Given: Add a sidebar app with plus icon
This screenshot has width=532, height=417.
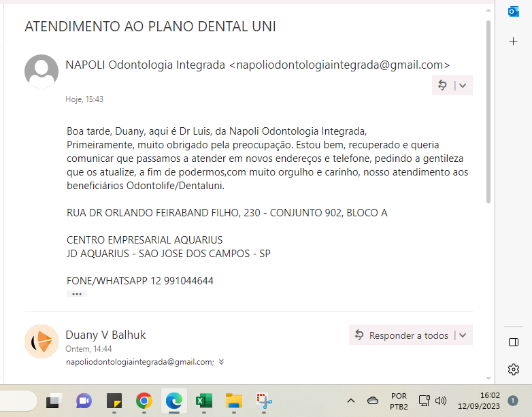Looking at the screenshot, I should coord(514,41).
